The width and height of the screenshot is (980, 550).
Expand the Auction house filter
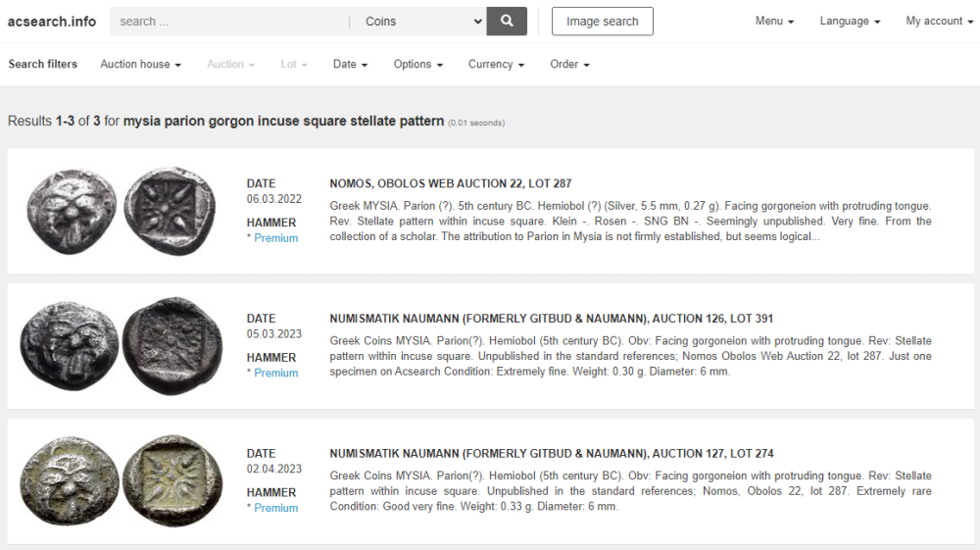(140, 64)
